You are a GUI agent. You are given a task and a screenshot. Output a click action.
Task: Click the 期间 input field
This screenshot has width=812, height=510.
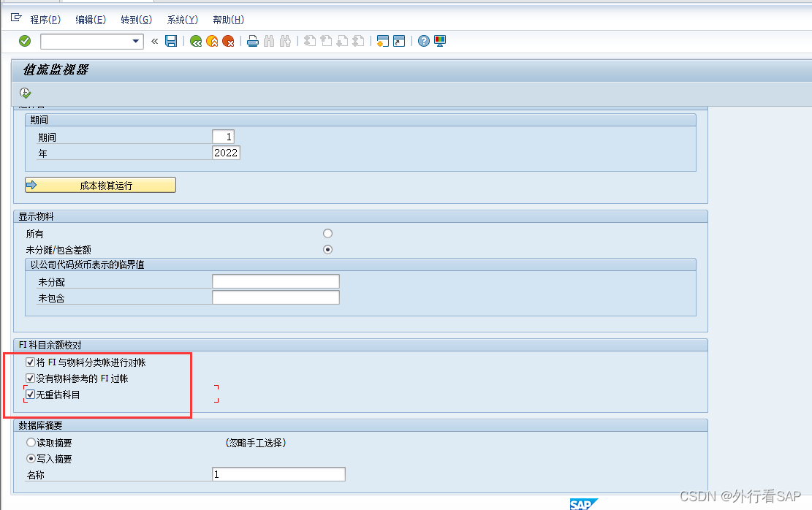(223, 137)
